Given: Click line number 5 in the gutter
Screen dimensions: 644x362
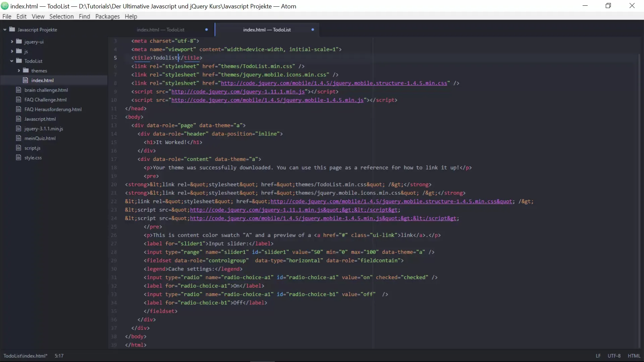Looking at the screenshot, I should 115,58.
